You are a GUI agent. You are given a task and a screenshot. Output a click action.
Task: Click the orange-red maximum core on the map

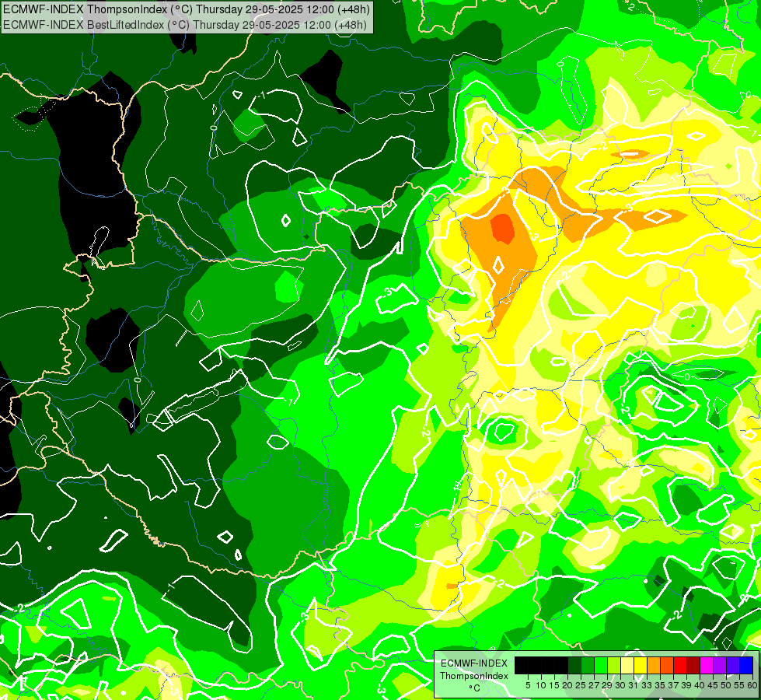click(x=502, y=228)
